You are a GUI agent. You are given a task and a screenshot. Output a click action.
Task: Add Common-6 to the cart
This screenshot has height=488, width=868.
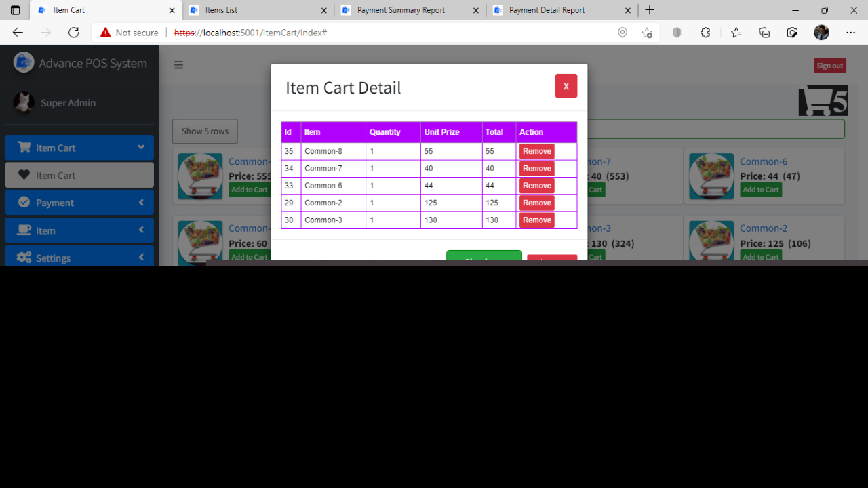point(761,190)
